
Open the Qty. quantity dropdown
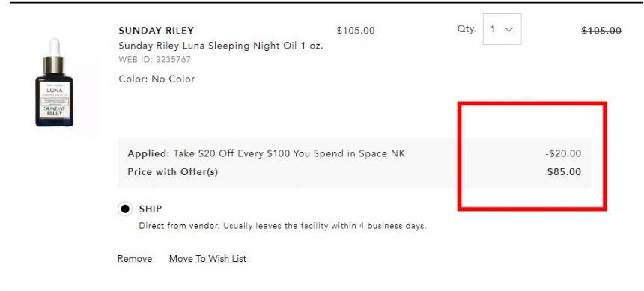[502, 29]
